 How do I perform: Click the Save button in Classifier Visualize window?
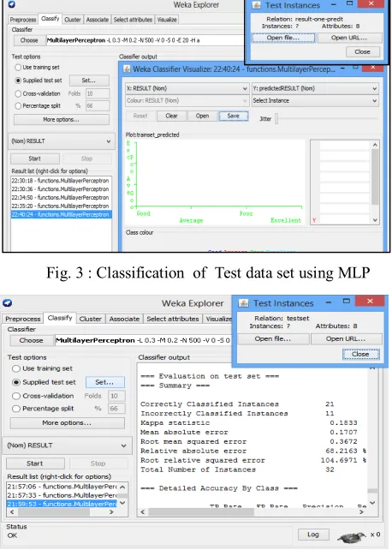[x=234, y=117]
